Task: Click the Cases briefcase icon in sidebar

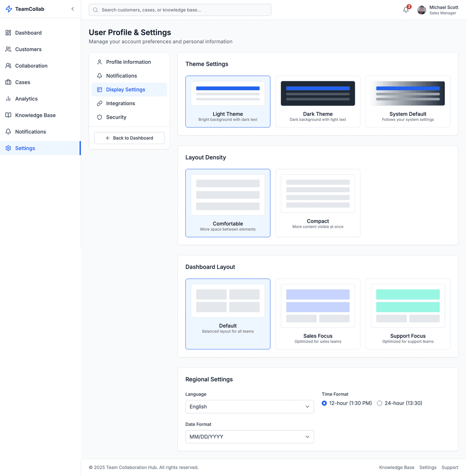Action: point(8,82)
